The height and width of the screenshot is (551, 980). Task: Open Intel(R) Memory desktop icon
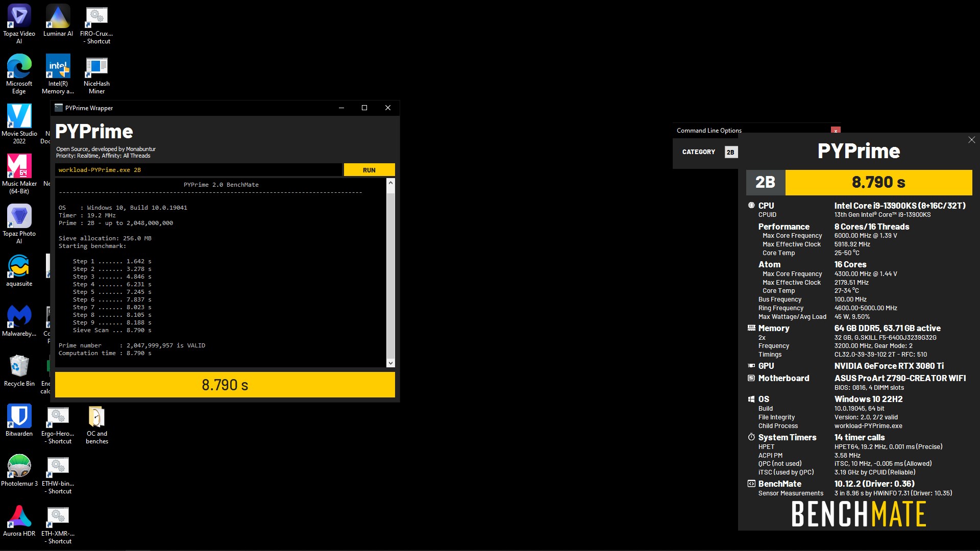(58, 74)
